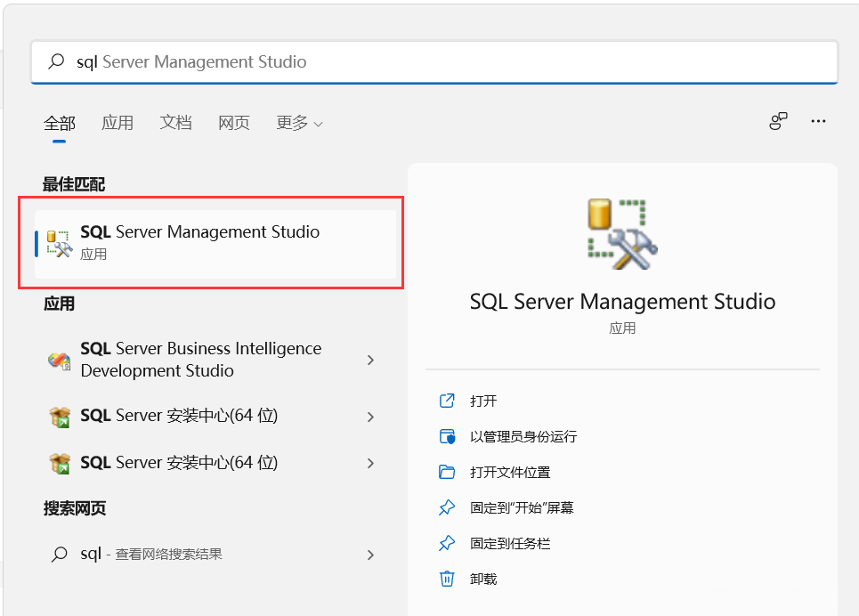Expand the sql web search result arrow
859x616 pixels.
point(371,555)
